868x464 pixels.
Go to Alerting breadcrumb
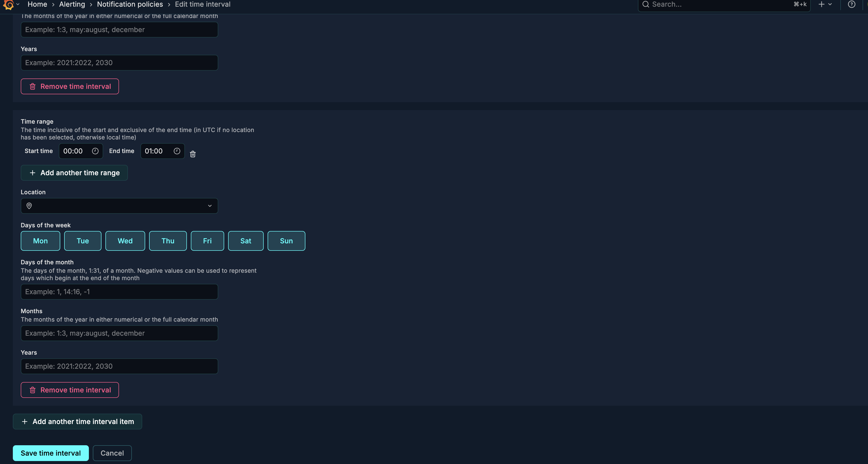tap(72, 4)
